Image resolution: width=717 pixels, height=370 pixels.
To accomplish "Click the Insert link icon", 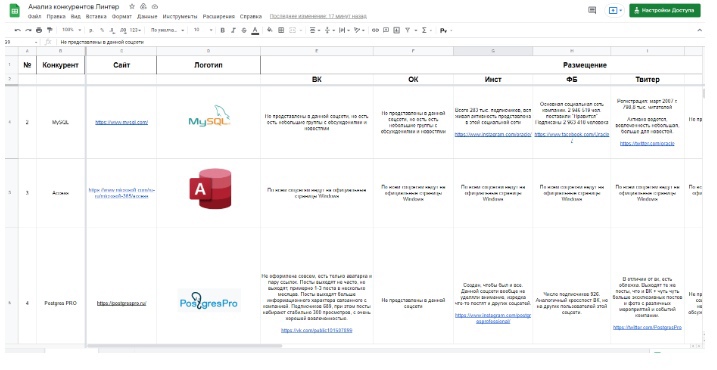I will [x=375, y=30].
